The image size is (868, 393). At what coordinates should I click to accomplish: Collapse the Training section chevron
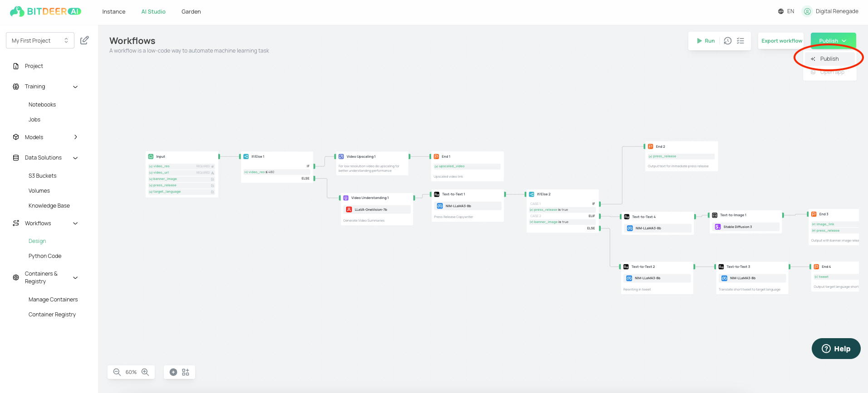click(75, 87)
